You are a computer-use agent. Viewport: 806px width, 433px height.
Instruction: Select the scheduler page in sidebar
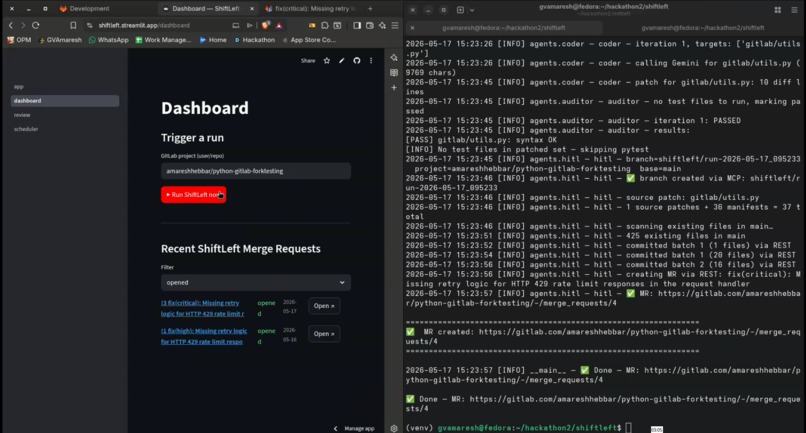click(65, 129)
